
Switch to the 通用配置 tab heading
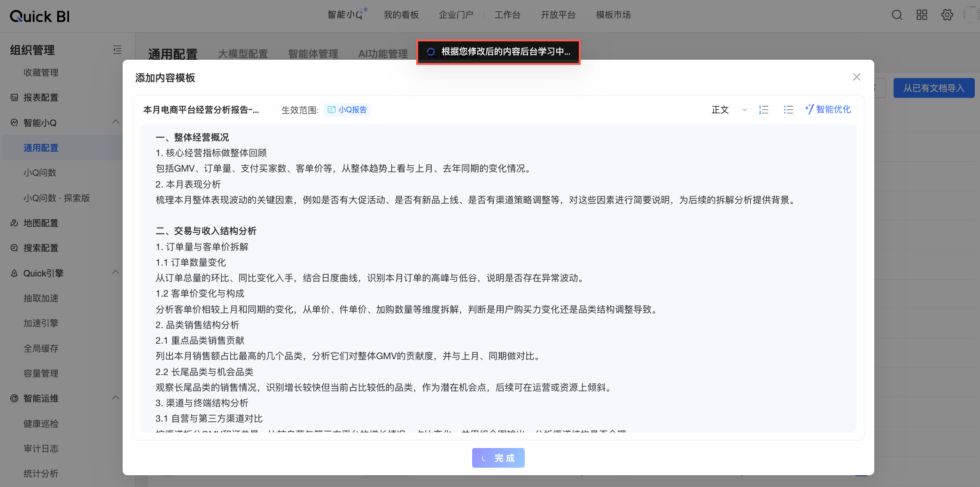tap(173, 54)
